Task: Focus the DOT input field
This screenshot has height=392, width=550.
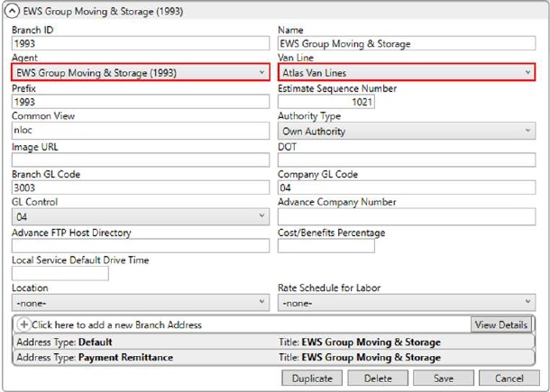Action: click(406, 160)
